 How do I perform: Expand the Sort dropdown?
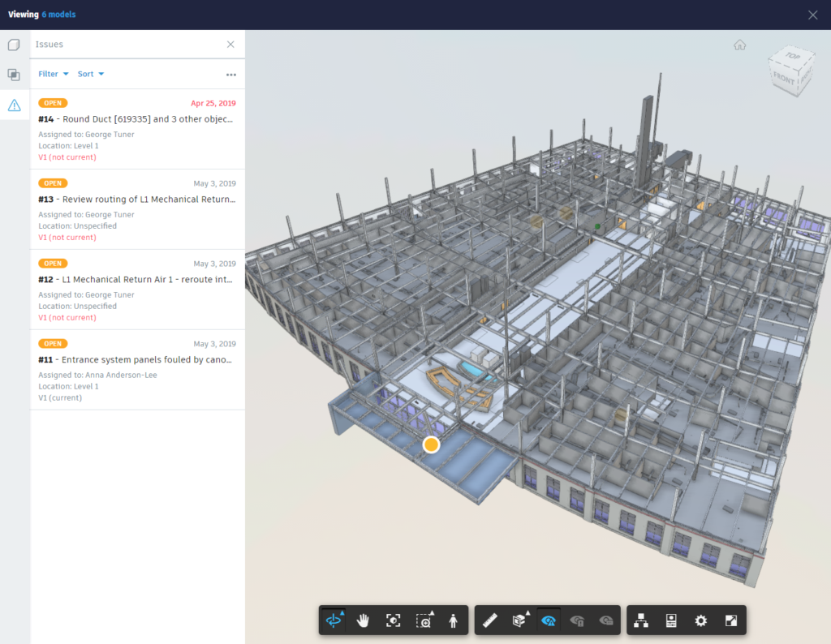point(91,74)
